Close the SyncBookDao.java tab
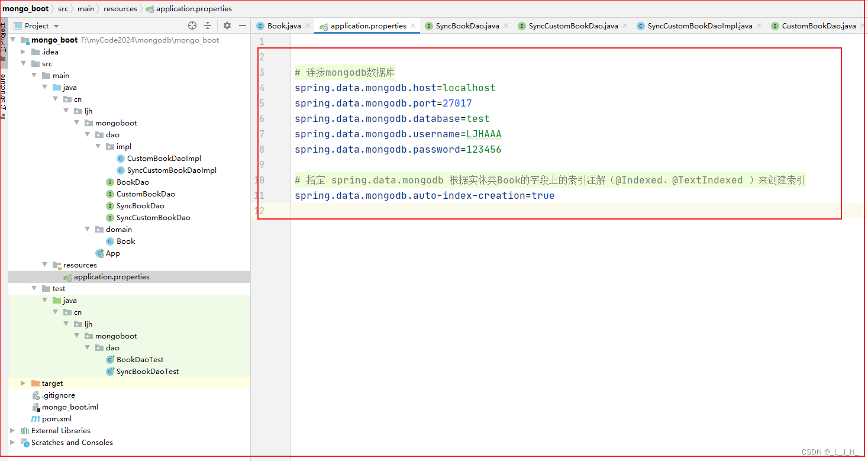The width and height of the screenshot is (868, 461). pos(506,25)
